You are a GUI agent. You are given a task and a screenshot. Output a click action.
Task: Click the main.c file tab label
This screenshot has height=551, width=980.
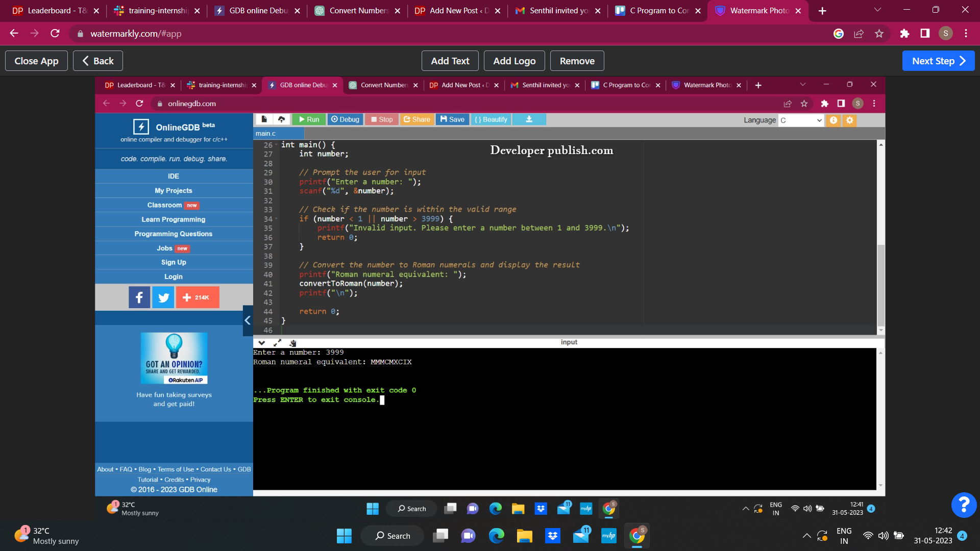click(266, 133)
